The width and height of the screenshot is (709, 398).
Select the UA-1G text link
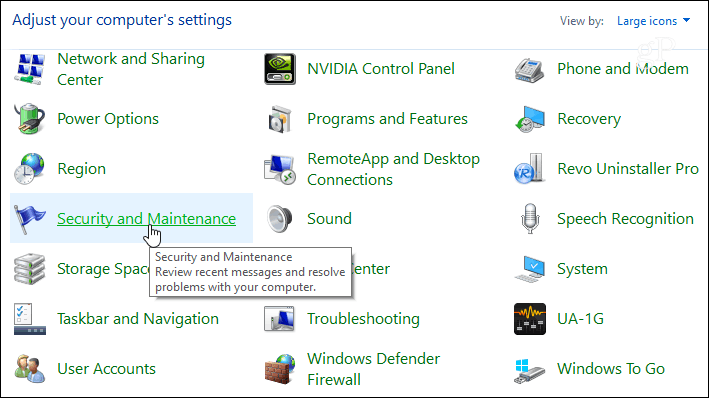[x=580, y=319]
